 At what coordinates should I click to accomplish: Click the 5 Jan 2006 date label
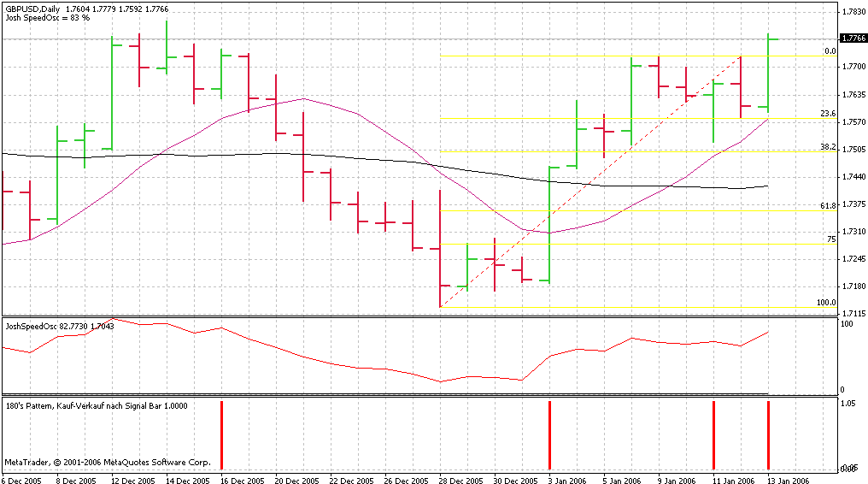pyautogui.click(x=623, y=480)
